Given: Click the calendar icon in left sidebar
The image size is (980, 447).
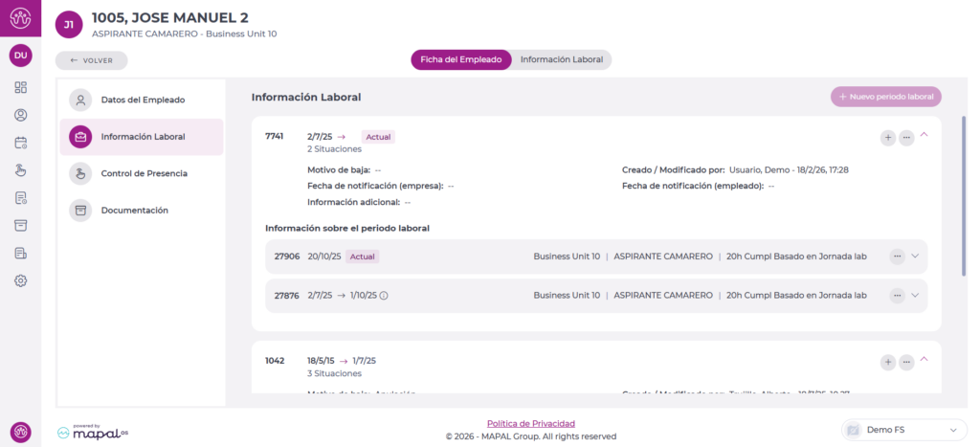Looking at the screenshot, I should pyautogui.click(x=21, y=143).
